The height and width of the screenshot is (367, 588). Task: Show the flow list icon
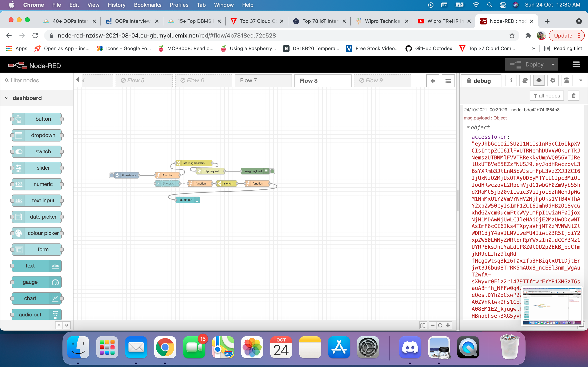(448, 81)
